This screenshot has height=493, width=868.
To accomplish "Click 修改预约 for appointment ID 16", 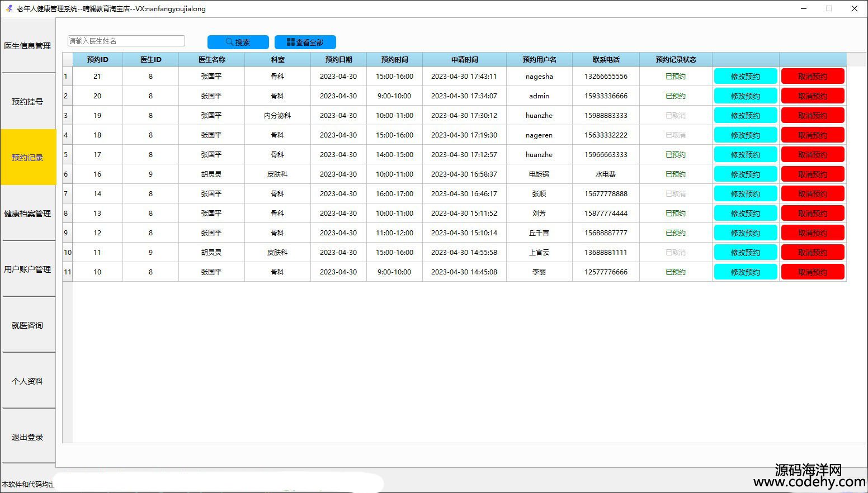I will click(745, 174).
